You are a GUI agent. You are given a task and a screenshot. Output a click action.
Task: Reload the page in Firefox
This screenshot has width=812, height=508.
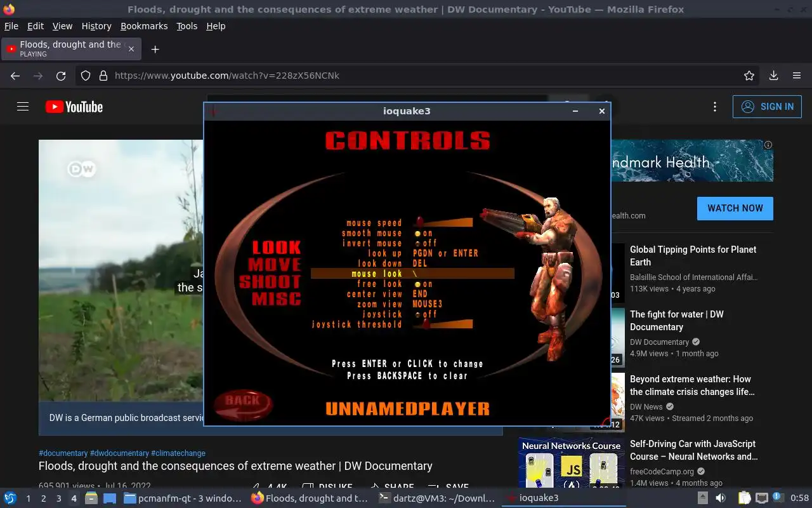61,76
